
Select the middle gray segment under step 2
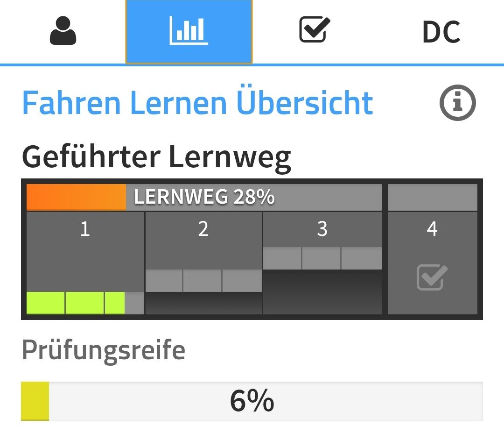(x=203, y=280)
